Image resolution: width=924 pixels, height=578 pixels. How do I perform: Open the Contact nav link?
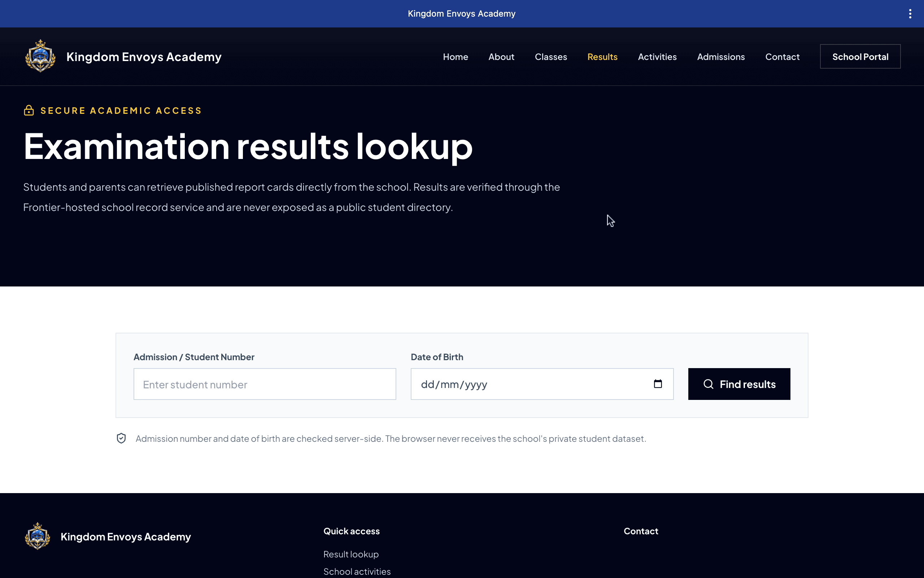[782, 57]
